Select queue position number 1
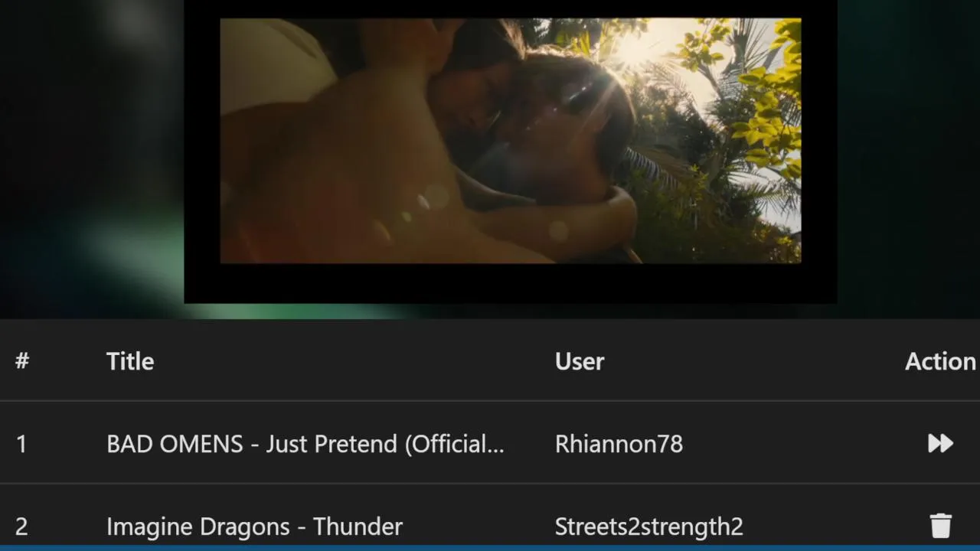Image resolution: width=980 pixels, height=551 pixels. point(21,444)
